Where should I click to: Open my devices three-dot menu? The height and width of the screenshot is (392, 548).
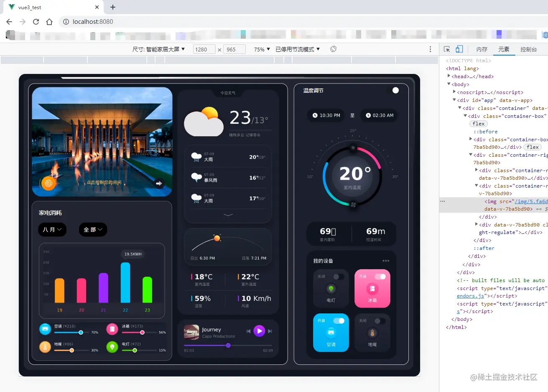click(386, 261)
